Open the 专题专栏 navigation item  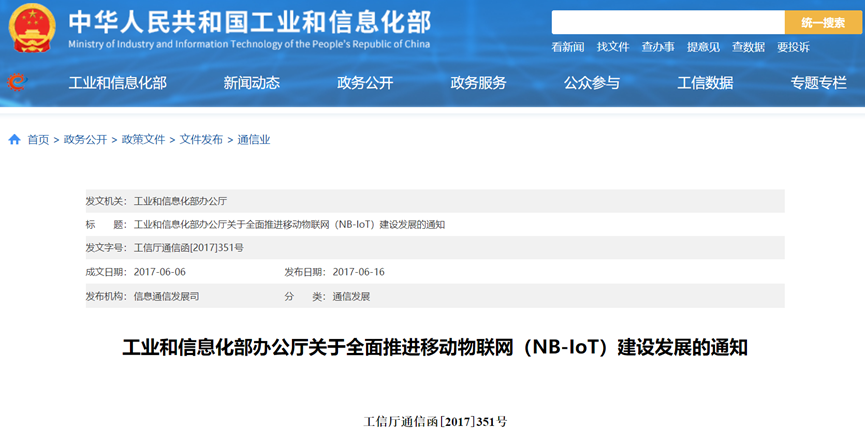[818, 83]
